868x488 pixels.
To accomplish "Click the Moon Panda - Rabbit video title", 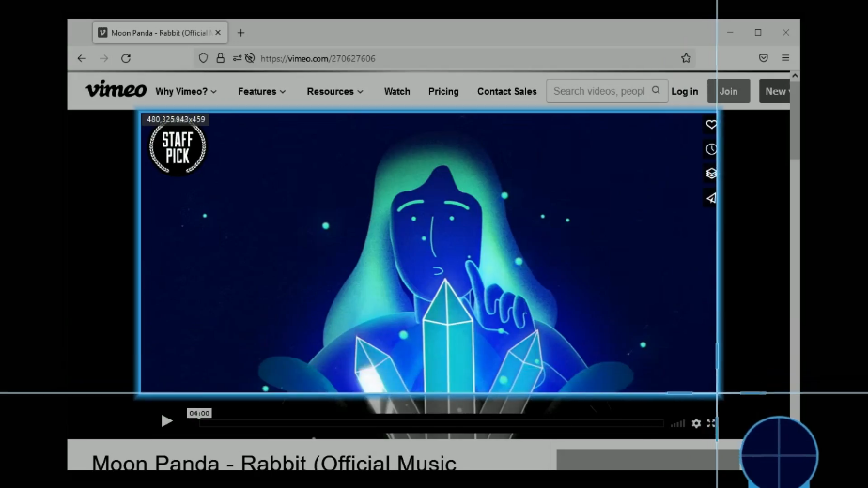I will 274,463.
